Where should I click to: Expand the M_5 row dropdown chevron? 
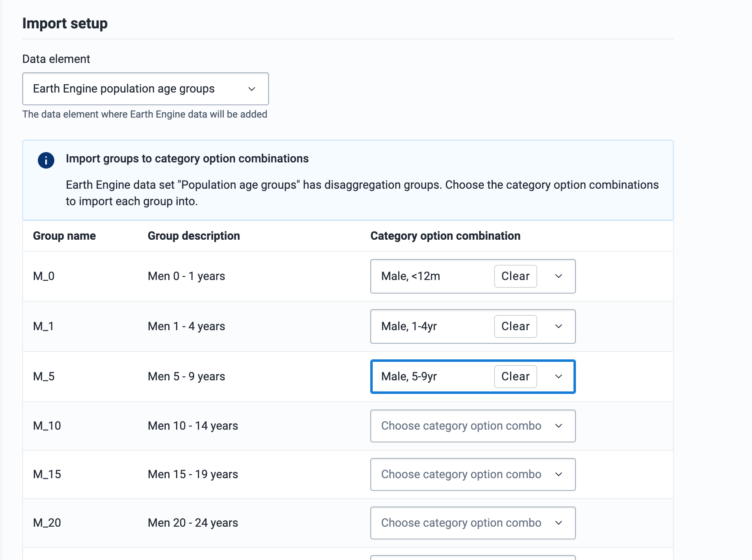[558, 377]
